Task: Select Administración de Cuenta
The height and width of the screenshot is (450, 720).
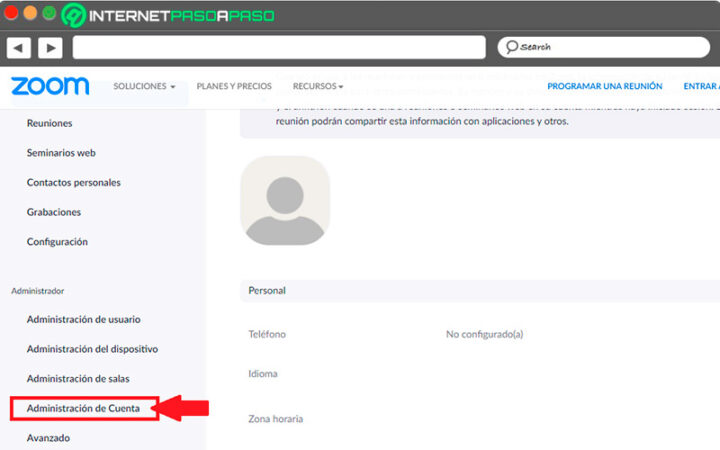Action: click(83, 408)
